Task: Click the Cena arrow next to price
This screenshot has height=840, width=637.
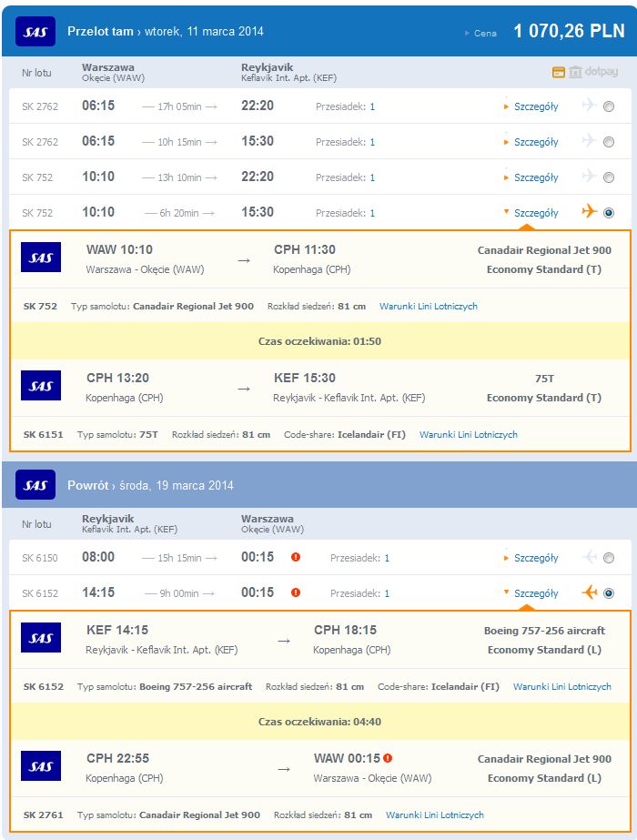Action: coord(467,33)
